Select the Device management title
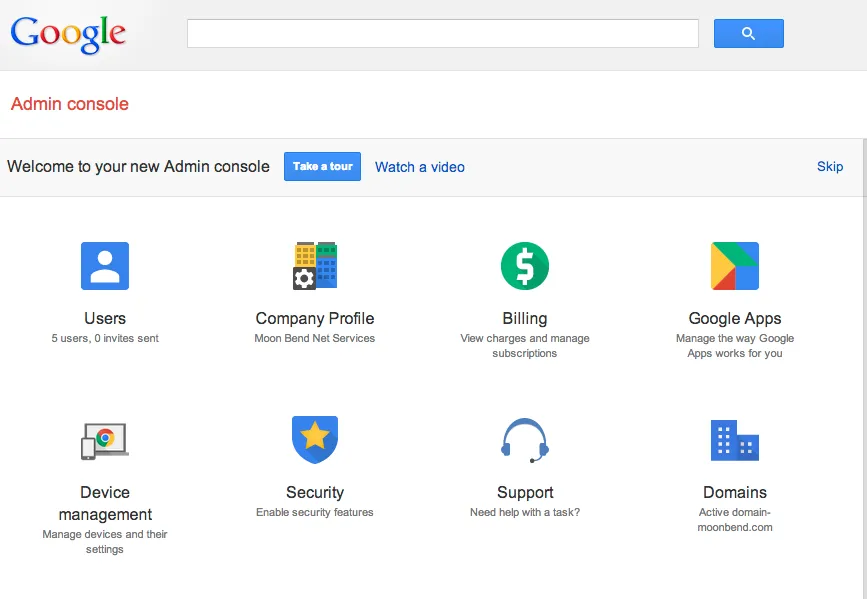The height and width of the screenshot is (599, 867). pyautogui.click(x=105, y=503)
